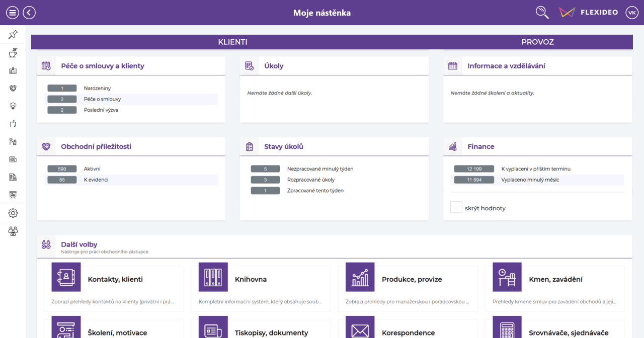The width and height of the screenshot is (644, 338).
Task: Open the Kontakty, klienti tile
Action: point(114,287)
